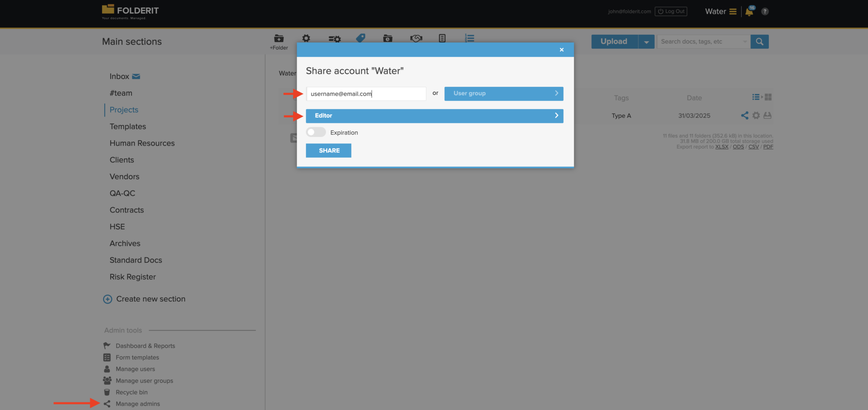Screen dimensions: 868x410
Task: Open Manage user groups
Action: [138, 381]
